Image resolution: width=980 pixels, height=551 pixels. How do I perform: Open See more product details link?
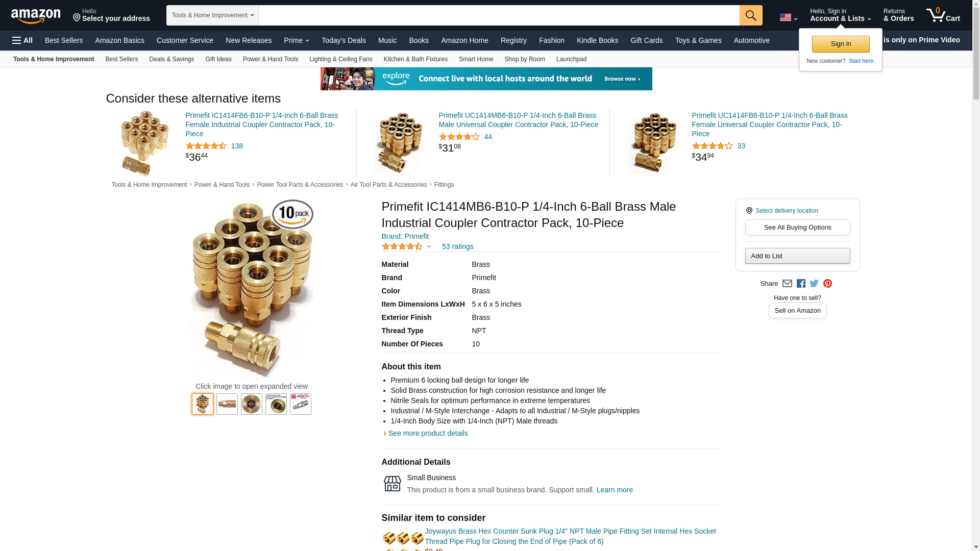point(428,433)
